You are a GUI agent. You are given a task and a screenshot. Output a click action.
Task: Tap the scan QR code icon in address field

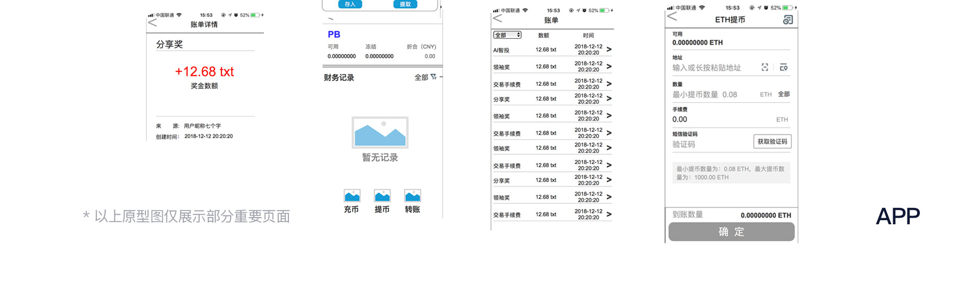pyautogui.click(x=765, y=67)
